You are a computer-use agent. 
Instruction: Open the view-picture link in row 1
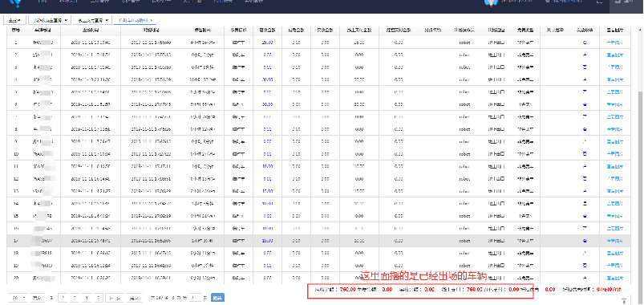(x=614, y=43)
